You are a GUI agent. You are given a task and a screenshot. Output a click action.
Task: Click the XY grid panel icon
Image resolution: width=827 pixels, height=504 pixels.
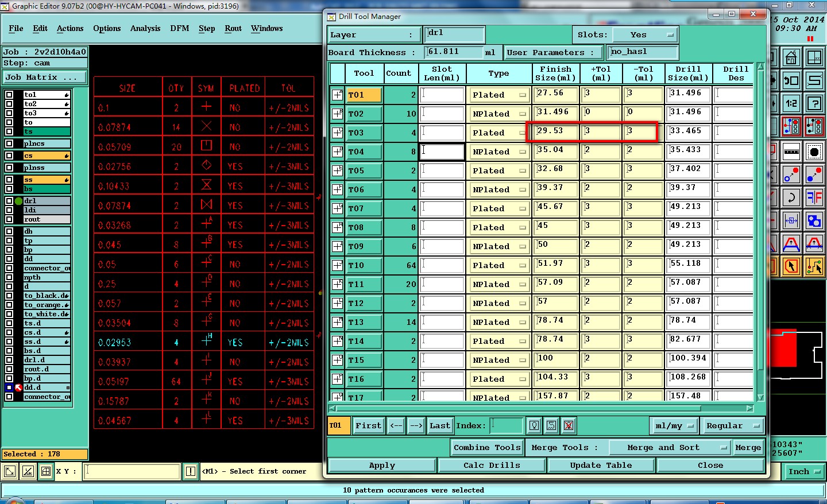(x=814, y=57)
